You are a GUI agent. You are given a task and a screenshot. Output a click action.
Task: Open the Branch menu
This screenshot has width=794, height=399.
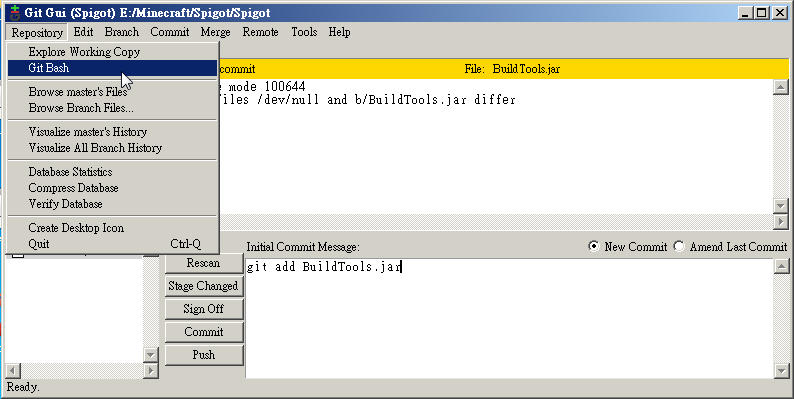tap(122, 32)
